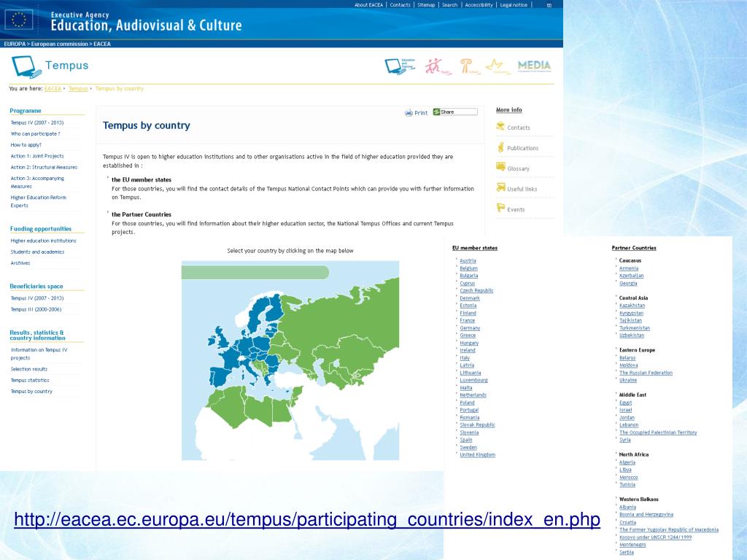Open the Education and Training programme icon
The image size is (747, 560).
400,66
